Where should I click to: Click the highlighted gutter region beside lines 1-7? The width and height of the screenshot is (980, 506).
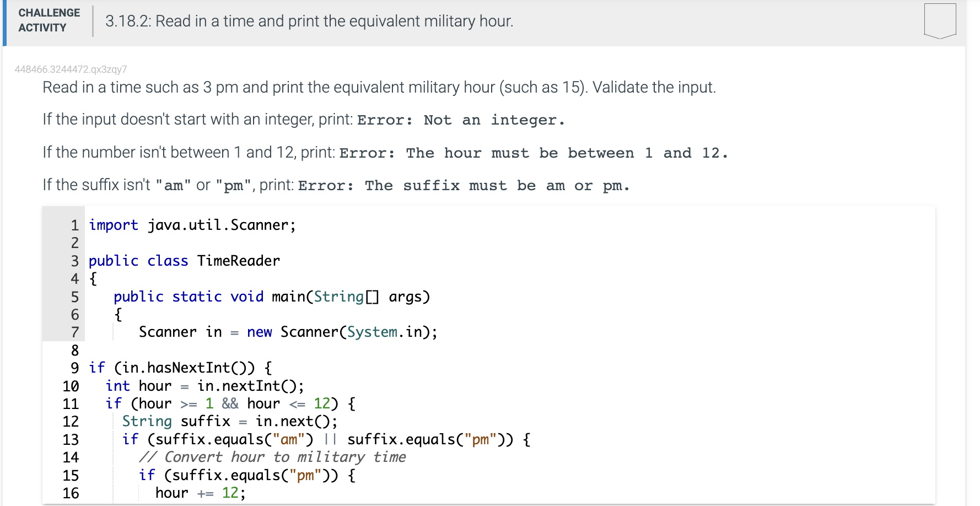(x=62, y=276)
